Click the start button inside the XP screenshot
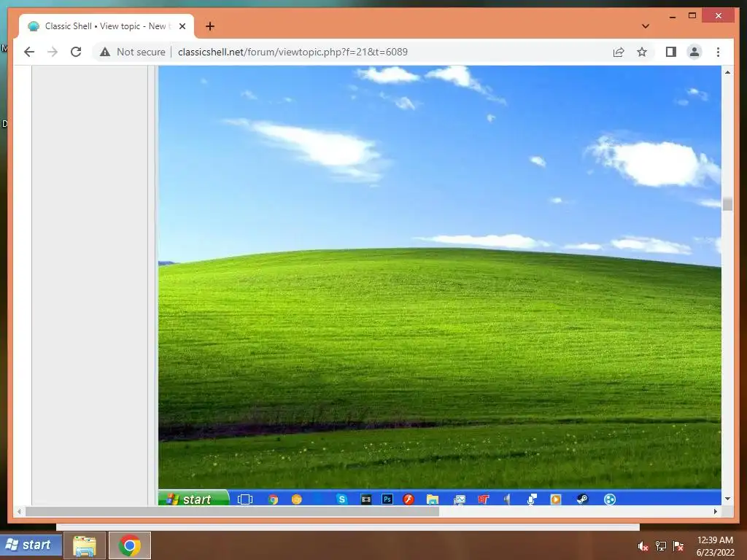The width and height of the screenshot is (747, 560). (193, 499)
